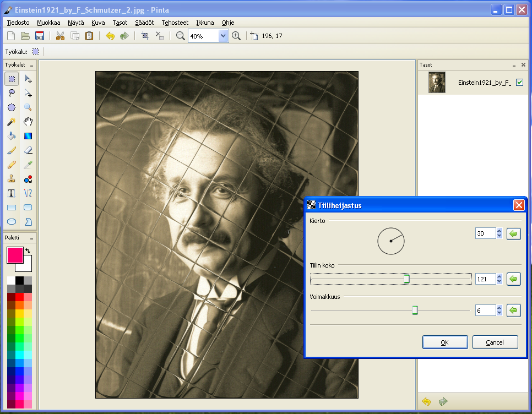Viewport: 532px width, 414px height.
Task: Open the Tiedosto menu
Action: pyautogui.click(x=18, y=23)
